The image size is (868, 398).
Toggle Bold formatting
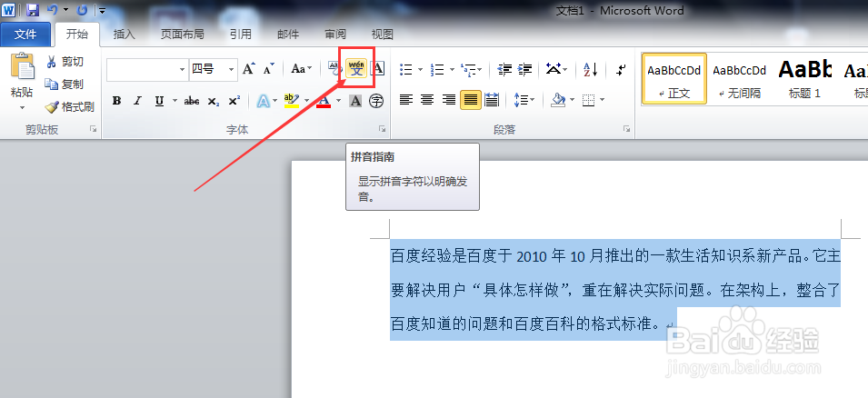pyautogui.click(x=116, y=101)
